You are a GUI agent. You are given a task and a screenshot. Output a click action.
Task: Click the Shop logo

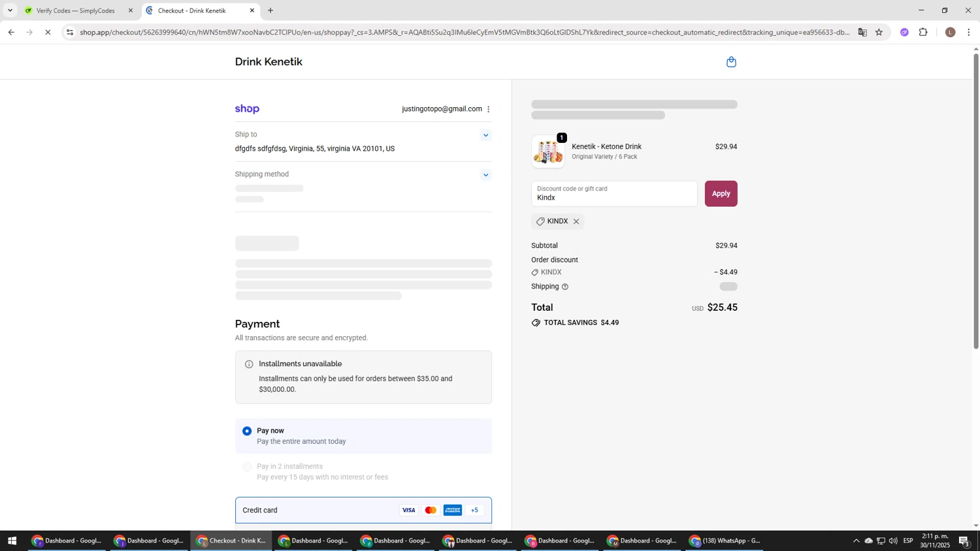(x=247, y=109)
